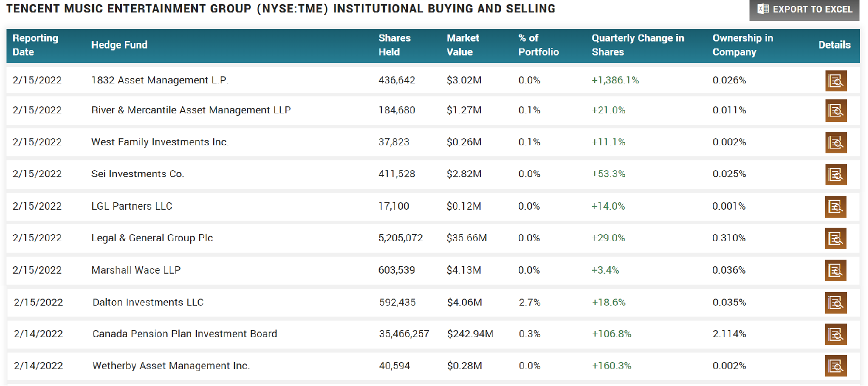The height and width of the screenshot is (386, 868).
Task: Select the $3.02M market value cell
Action: click(x=464, y=80)
